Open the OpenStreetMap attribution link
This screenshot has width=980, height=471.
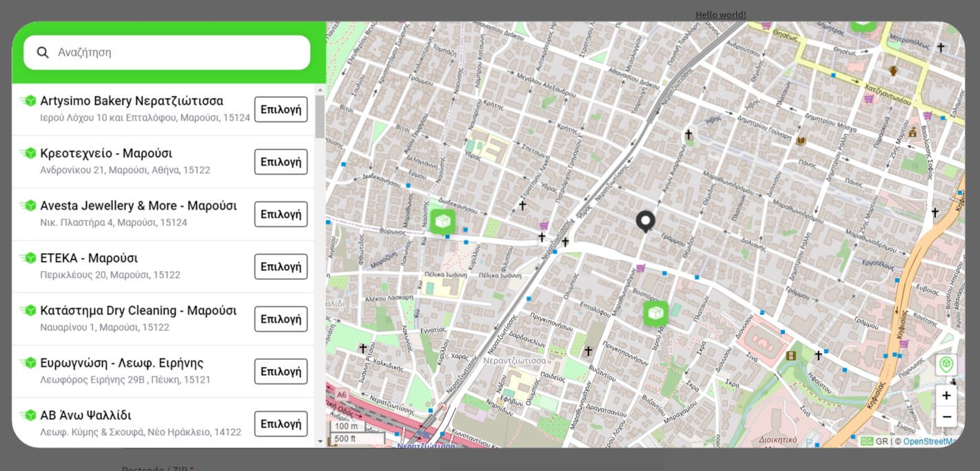(930, 441)
